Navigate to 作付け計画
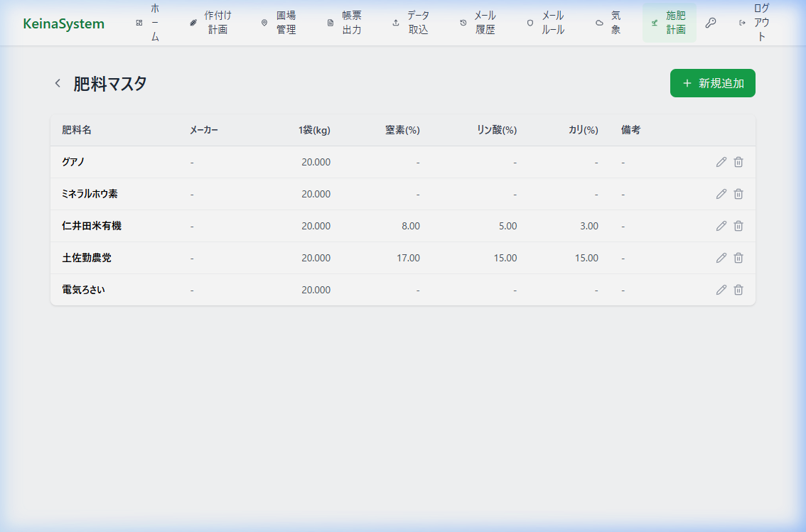The height and width of the screenshot is (532, 806). click(211, 23)
